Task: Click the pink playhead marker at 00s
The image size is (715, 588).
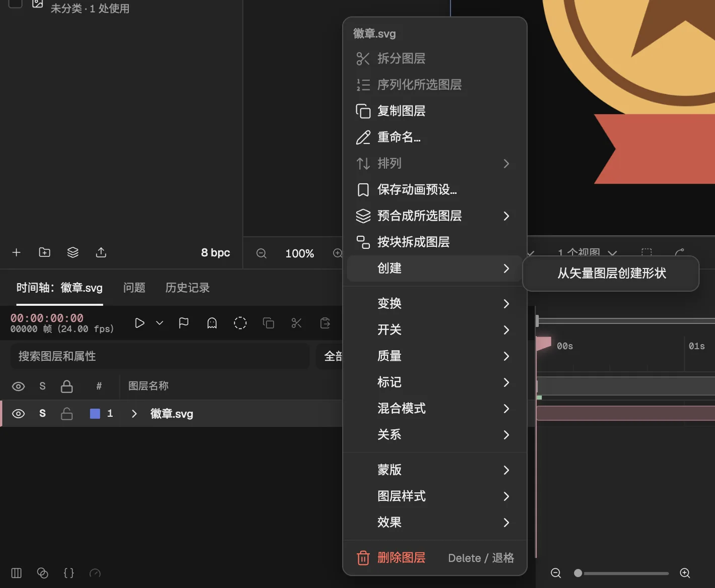Action: click(543, 344)
